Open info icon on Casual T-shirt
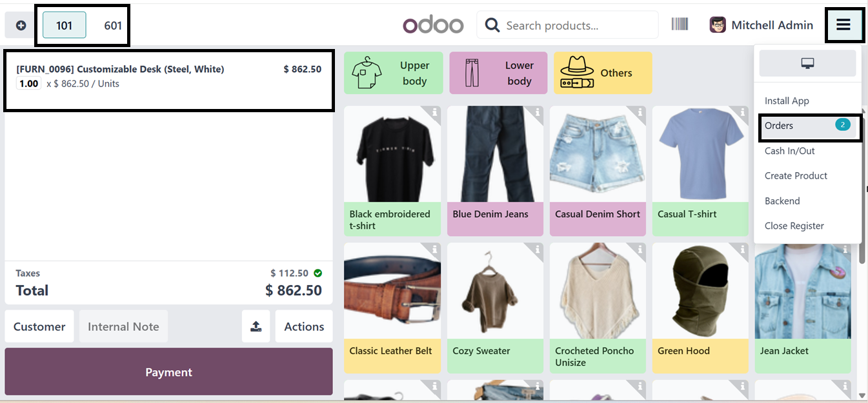The height and width of the screenshot is (403, 868). point(743,112)
